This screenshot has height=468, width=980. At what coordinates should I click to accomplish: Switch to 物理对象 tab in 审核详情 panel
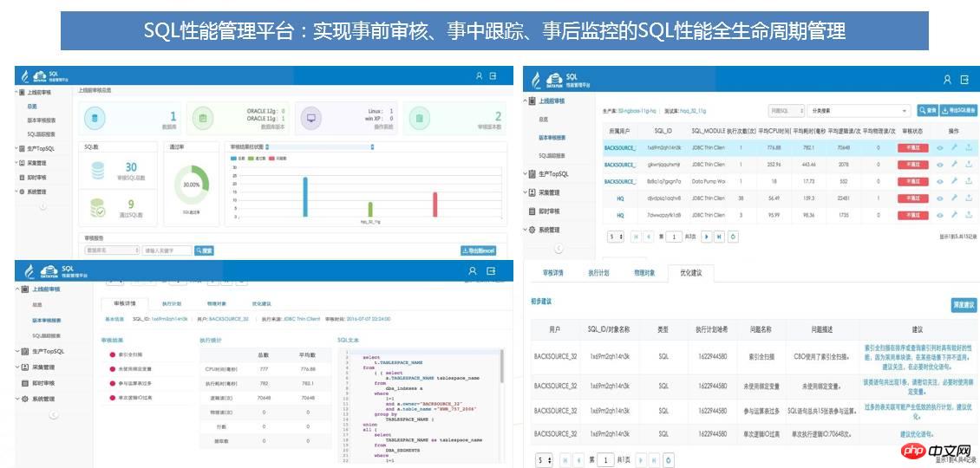click(x=217, y=303)
